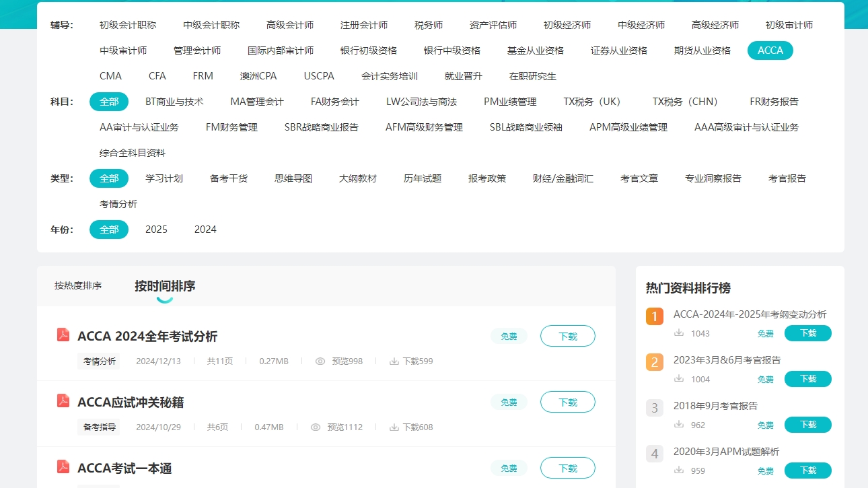
Task: Select the 2025 year filter
Action: coord(156,230)
